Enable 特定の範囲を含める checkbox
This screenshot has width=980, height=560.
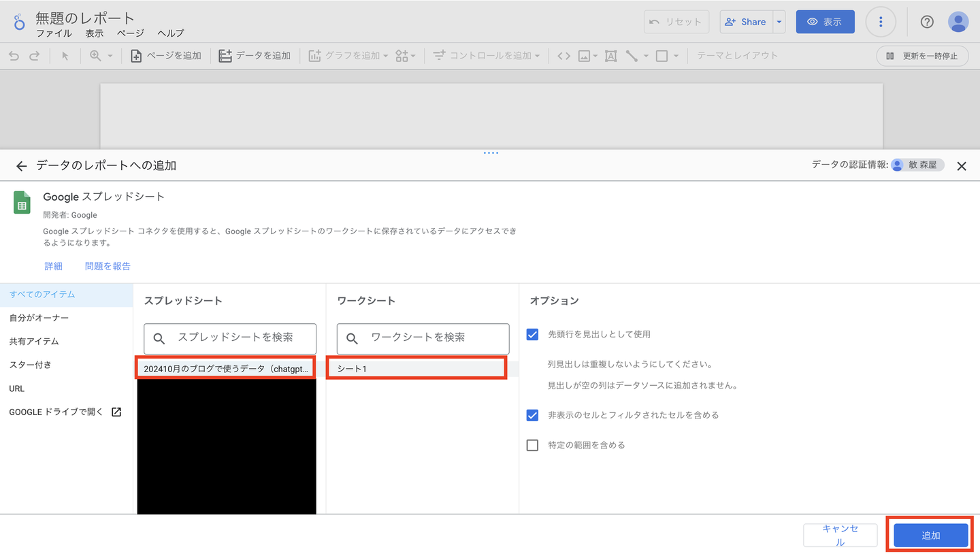tap(532, 445)
